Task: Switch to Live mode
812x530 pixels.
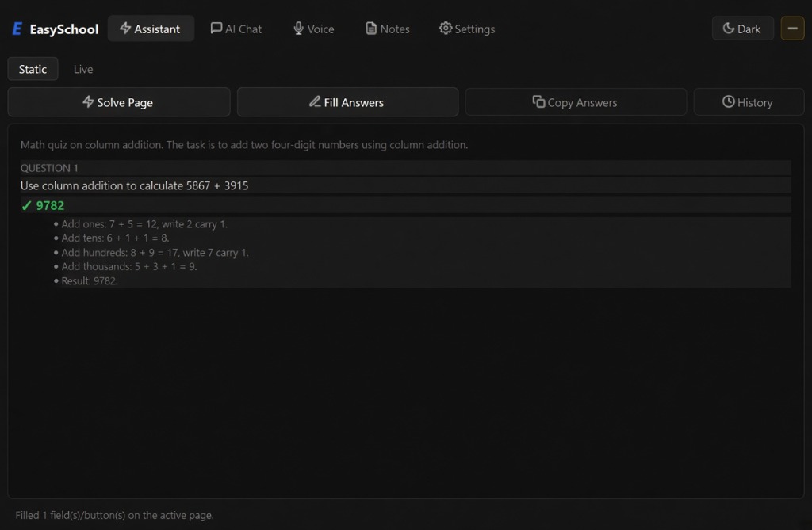Action: click(x=82, y=69)
